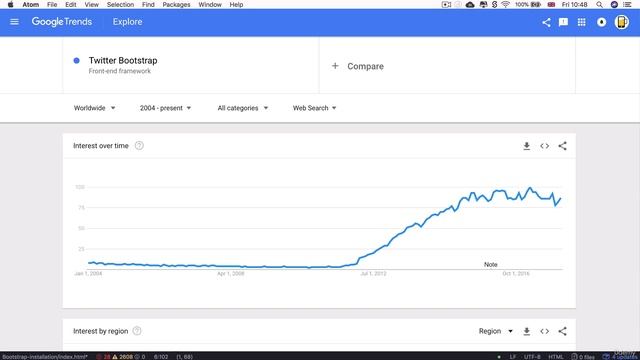Open the send feedback icon
The width and height of the screenshot is (640, 360).
[563, 22]
